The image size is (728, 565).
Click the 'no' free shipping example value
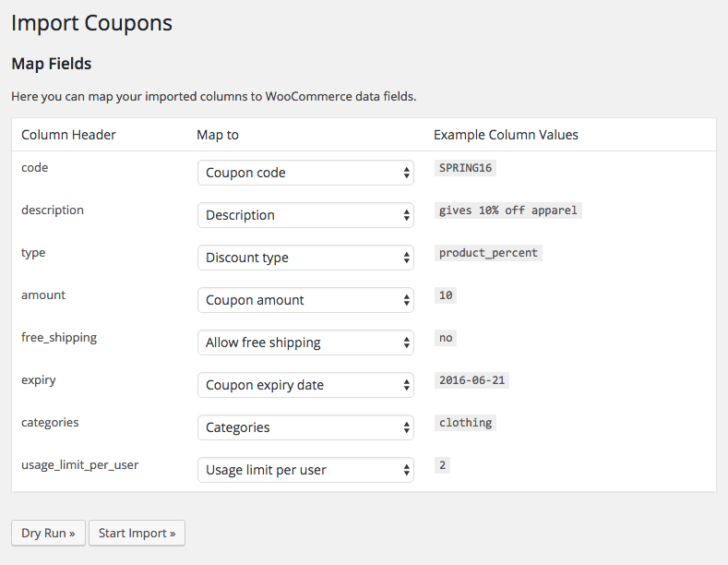[x=446, y=338]
